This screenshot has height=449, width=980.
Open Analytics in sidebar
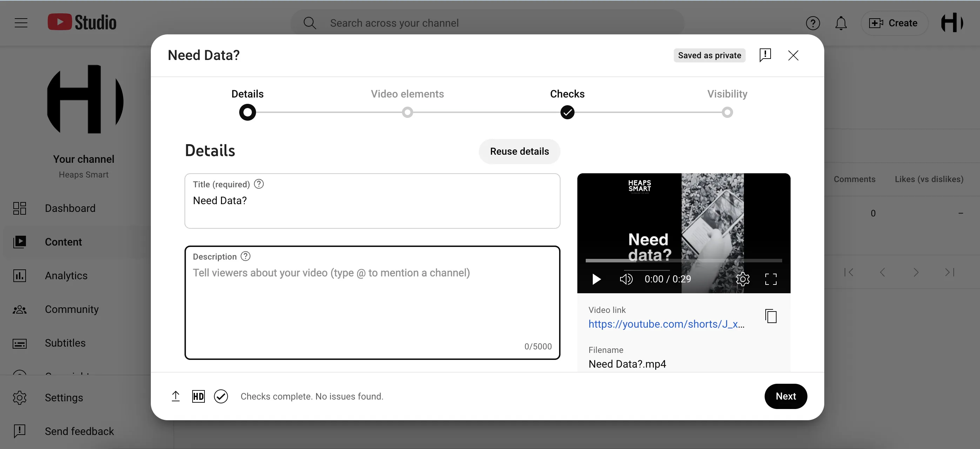click(x=76, y=275)
